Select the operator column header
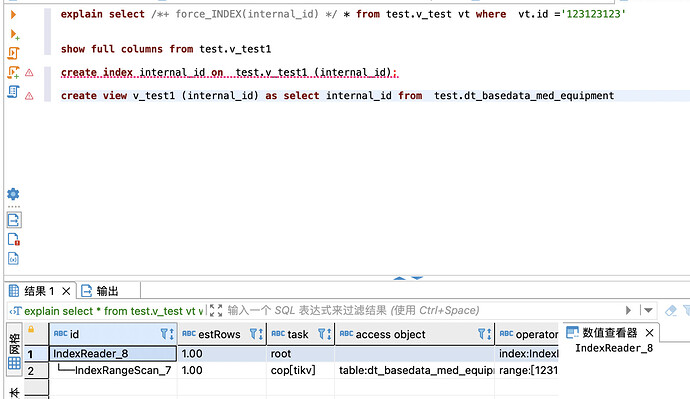The image size is (690, 399). pyautogui.click(x=527, y=334)
